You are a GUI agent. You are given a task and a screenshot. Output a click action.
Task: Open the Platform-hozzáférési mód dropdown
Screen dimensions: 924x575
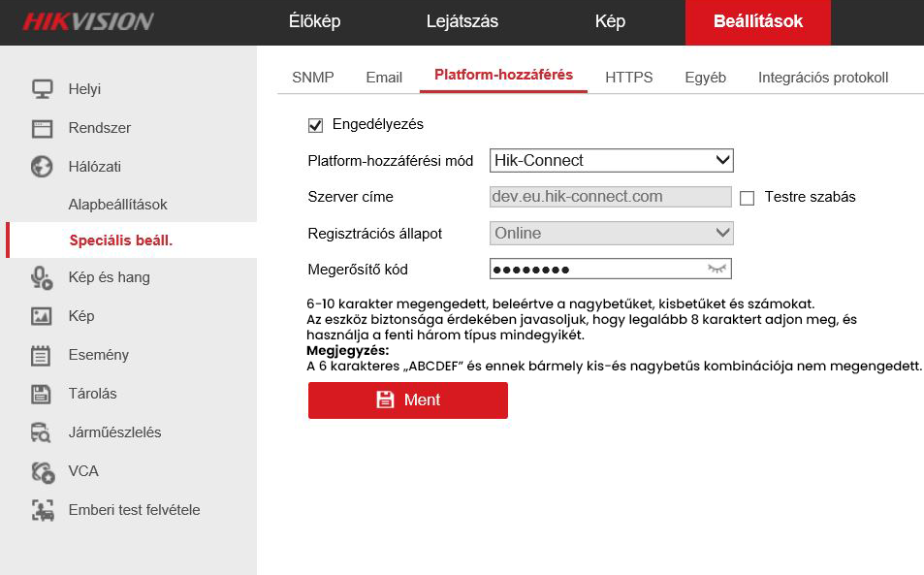click(x=611, y=160)
